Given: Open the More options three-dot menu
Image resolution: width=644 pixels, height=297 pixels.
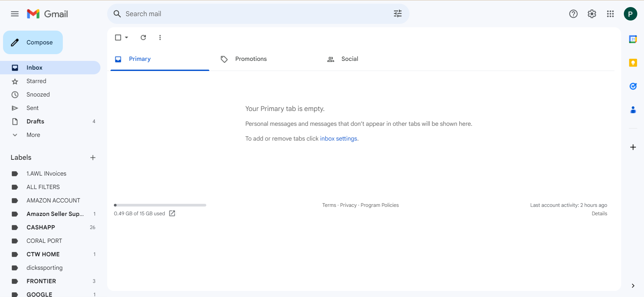Looking at the screenshot, I should (x=160, y=37).
